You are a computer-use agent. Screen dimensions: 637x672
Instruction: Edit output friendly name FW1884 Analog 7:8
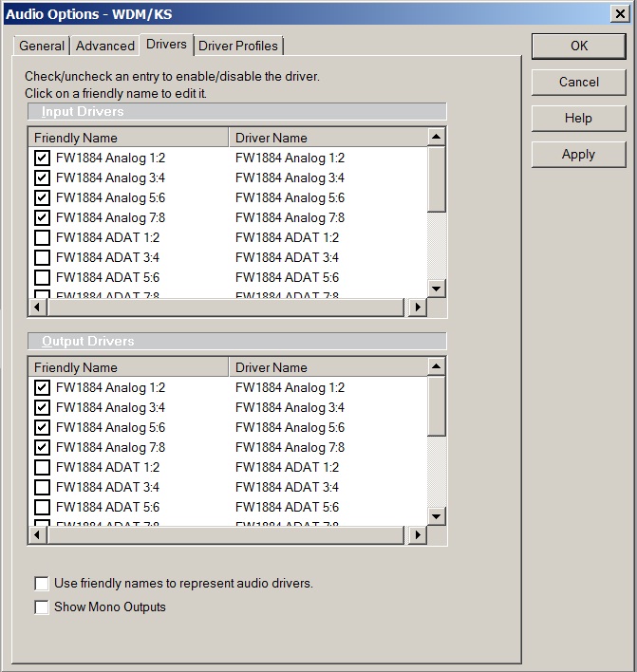pos(110,447)
